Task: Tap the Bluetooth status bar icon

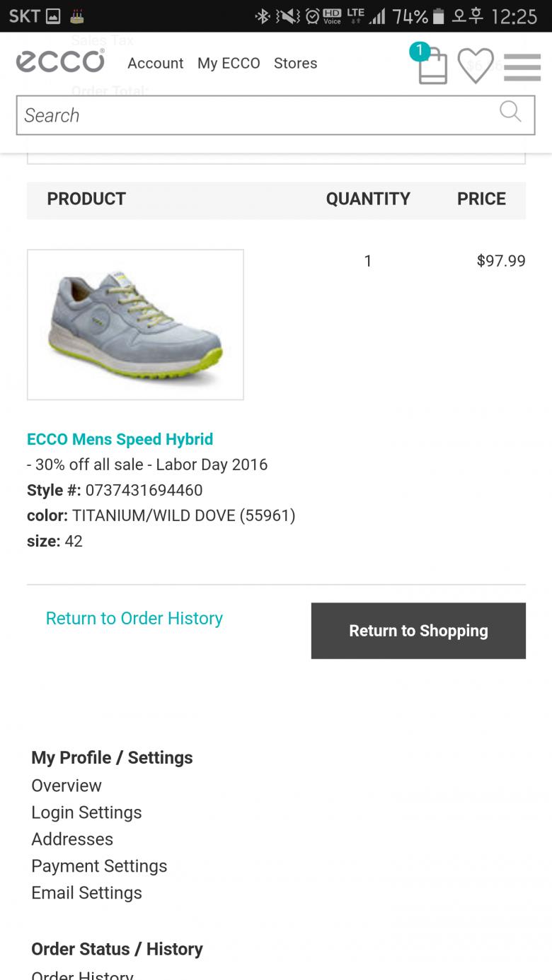Action: [x=263, y=16]
